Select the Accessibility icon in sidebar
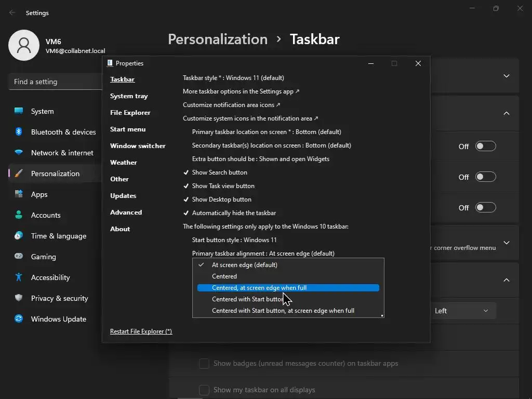The width and height of the screenshot is (532, 399). pos(19,277)
